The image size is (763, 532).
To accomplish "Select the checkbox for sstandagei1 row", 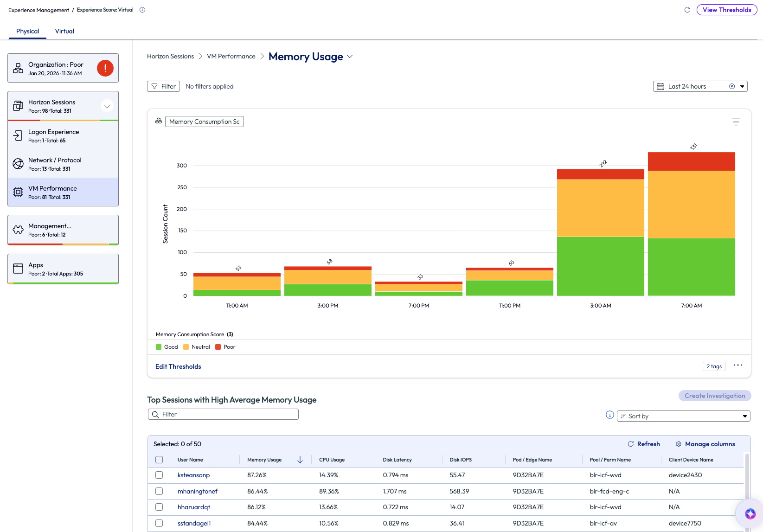I will click(159, 523).
